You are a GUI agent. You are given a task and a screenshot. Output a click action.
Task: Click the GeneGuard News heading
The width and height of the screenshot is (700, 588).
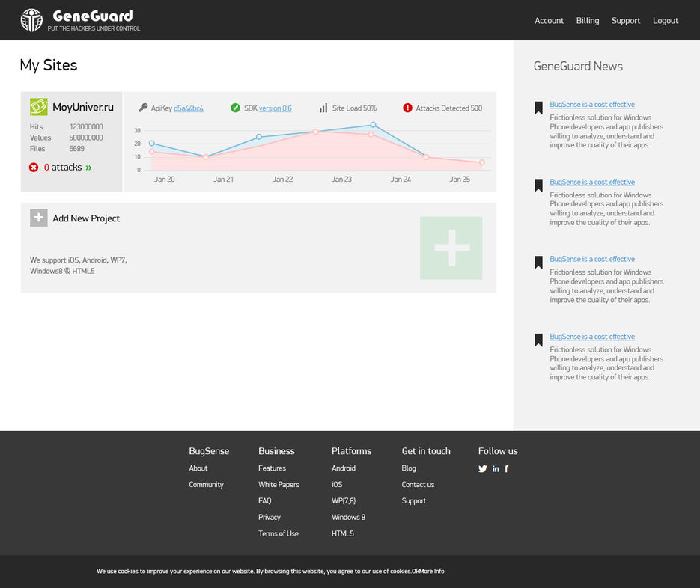point(578,66)
